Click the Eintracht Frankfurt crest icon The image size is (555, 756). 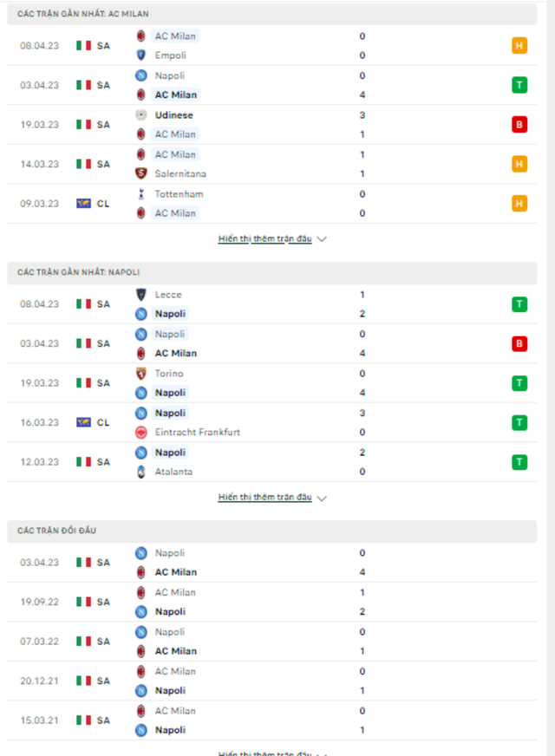tap(140, 433)
